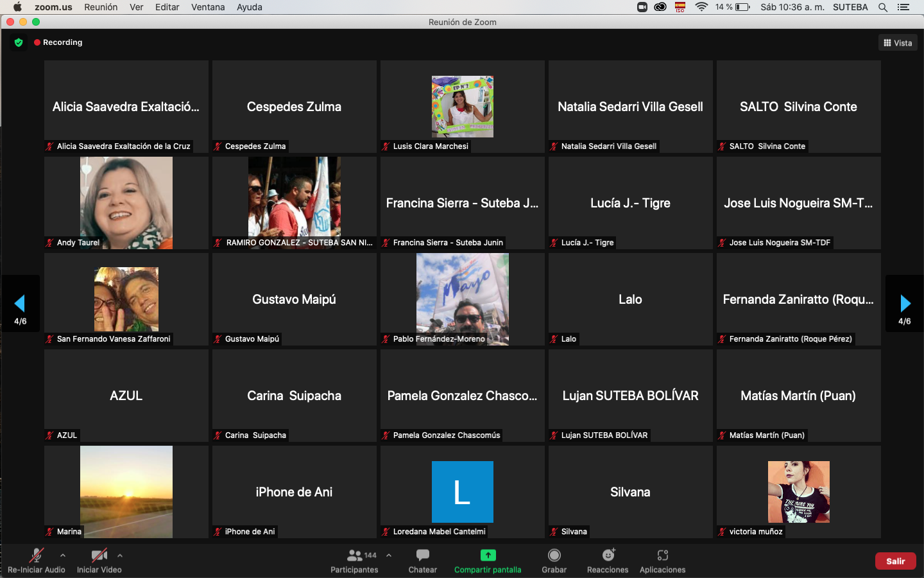Open the Chatear chat panel
The width and height of the screenshot is (924, 578).
tap(422, 556)
